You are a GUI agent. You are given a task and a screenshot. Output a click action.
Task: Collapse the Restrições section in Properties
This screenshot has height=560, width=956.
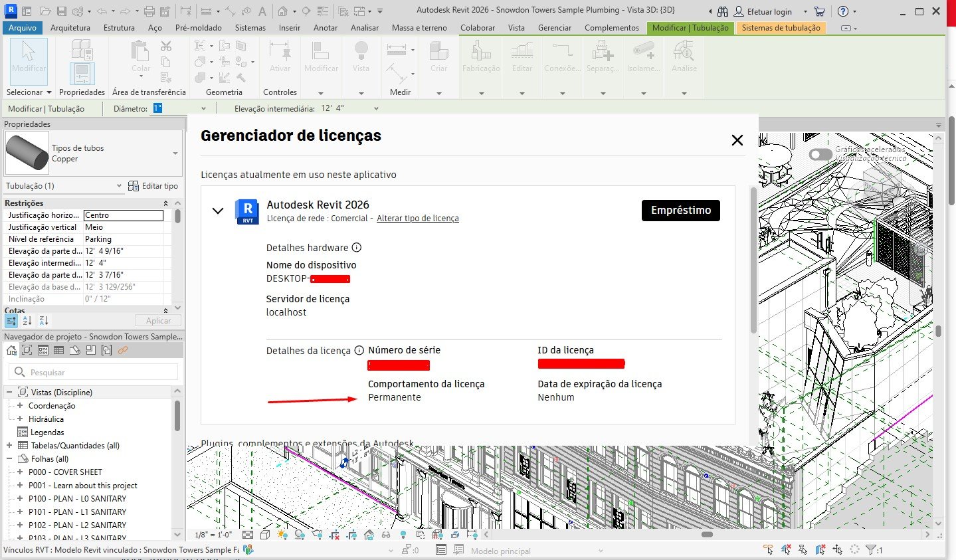[165, 203]
